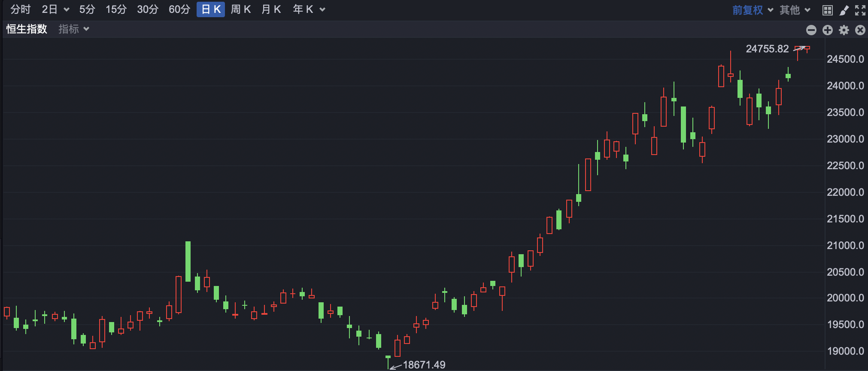Choose the 60分 interval
Screen dimensions: 868x371
179,9
